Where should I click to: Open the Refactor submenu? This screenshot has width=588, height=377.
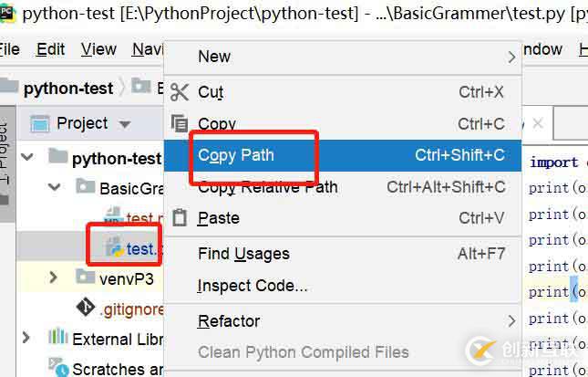229,320
